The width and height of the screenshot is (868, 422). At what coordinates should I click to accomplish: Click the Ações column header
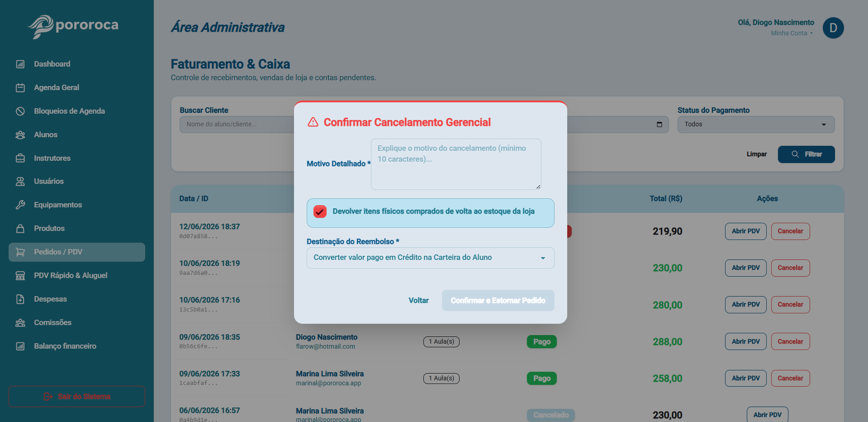point(767,199)
